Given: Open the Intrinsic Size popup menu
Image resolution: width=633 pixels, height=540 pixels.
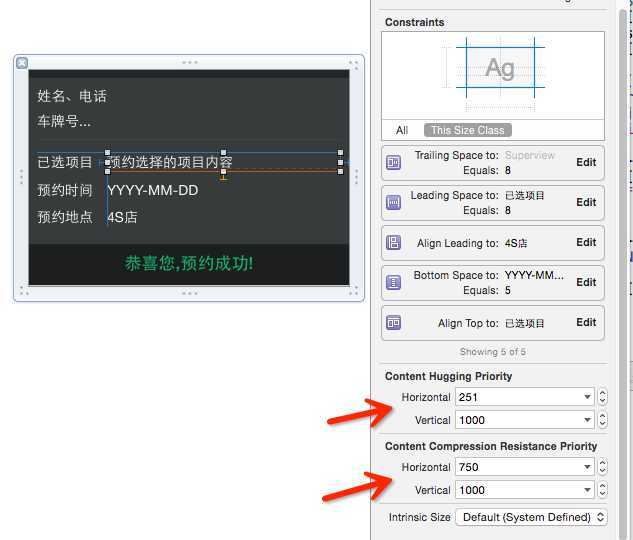Looking at the screenshot, I should pyautogui.click(x=531, y=517).
